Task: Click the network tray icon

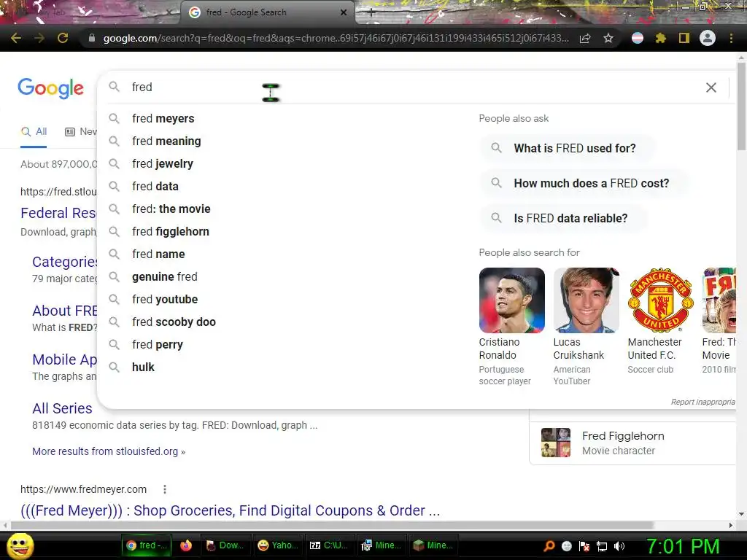Action: pyautogui.click(x=602, y=546)
